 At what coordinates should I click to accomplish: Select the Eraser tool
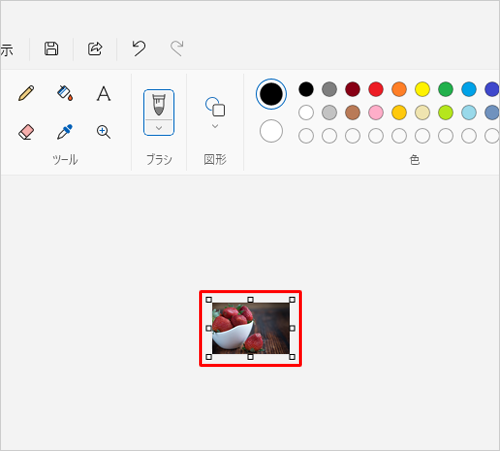point(26,132)
